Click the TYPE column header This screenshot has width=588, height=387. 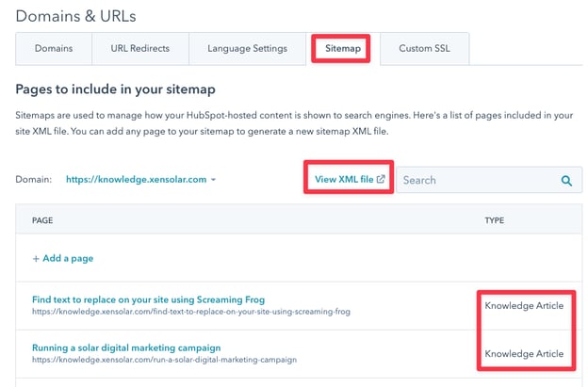(494, 221)
